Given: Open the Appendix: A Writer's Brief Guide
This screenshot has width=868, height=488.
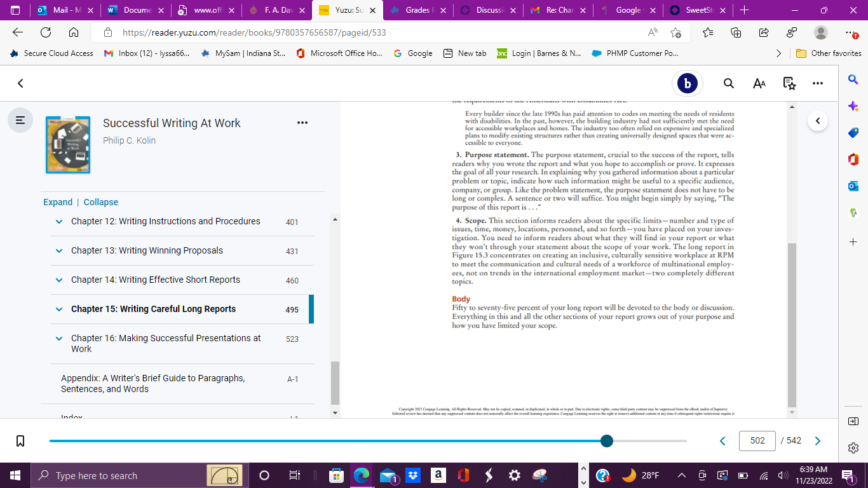Looking at the screenshot, I should click(153, 383).
